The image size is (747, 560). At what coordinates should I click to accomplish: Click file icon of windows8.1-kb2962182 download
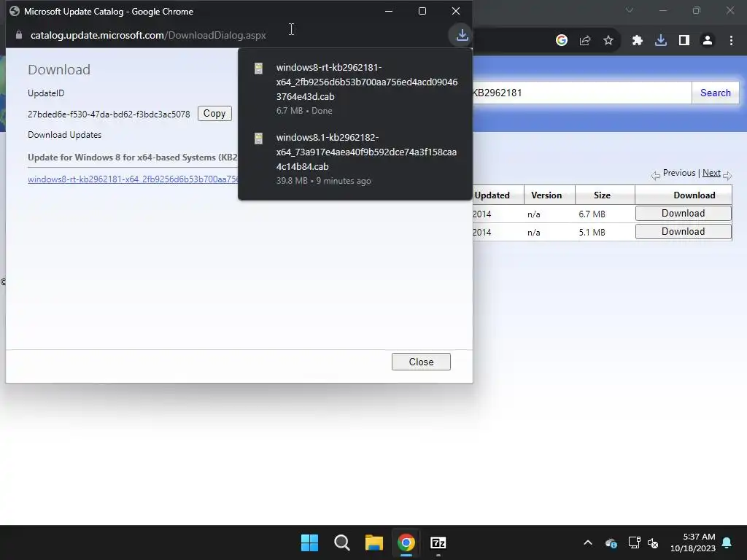tap(258, 139)
